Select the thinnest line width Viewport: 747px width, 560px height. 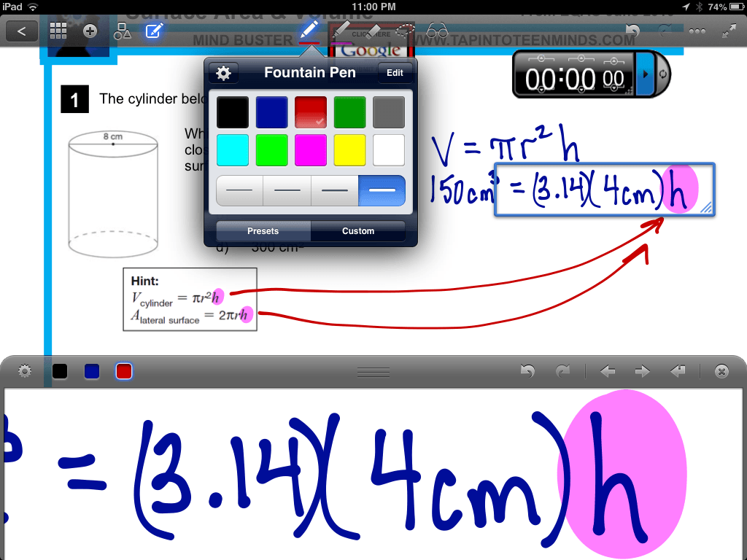239,190
